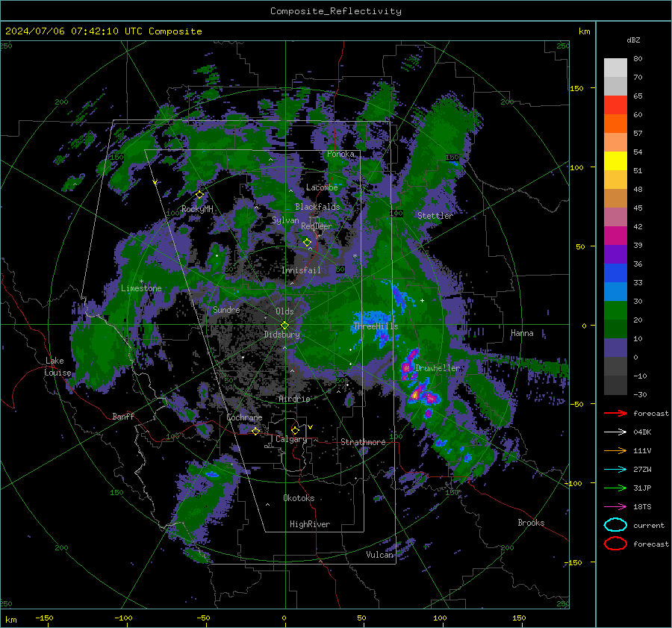Click the yellow diamond marker near RockyMH

[x=199, y=195]
